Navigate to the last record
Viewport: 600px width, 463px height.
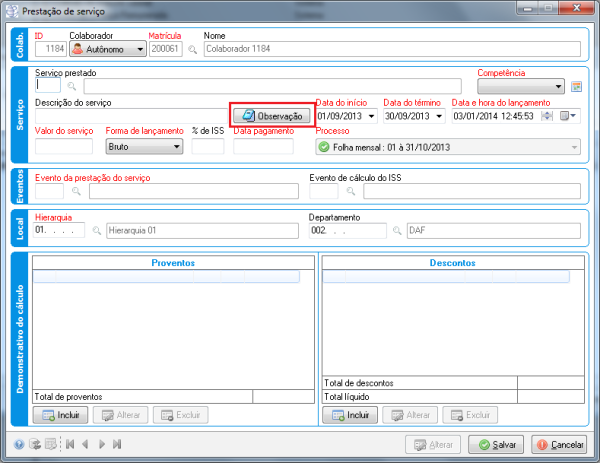coord(117,444)
